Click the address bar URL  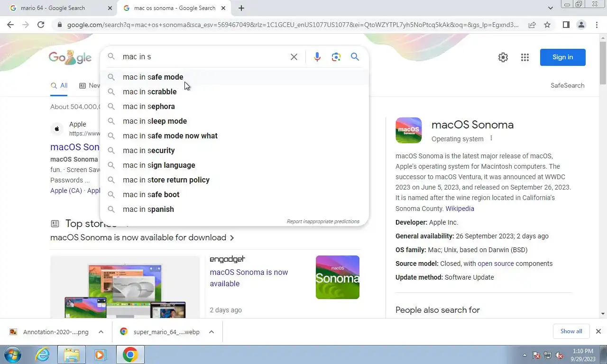click(293, 25)
